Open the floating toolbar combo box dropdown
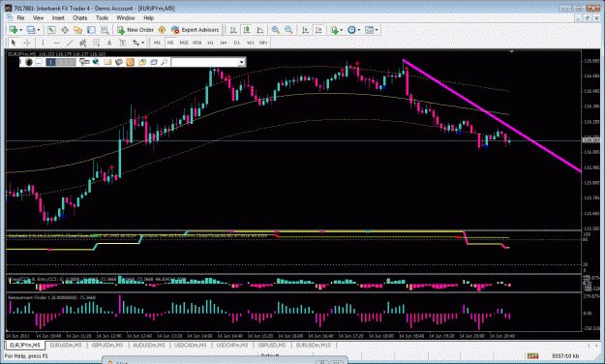Image resolution: width=605 pixels, height=364 pixels. coord(242,62)
